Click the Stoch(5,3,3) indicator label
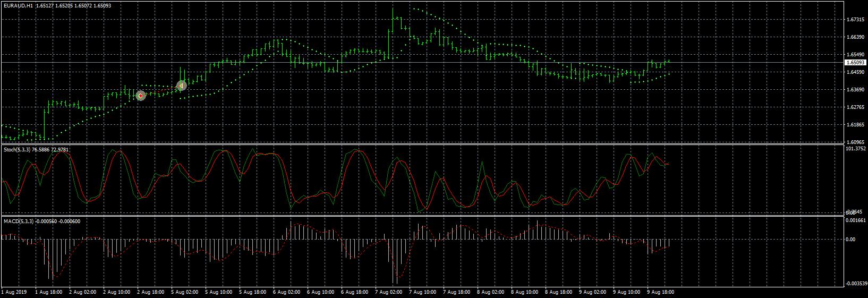Image resolution: width=868 pixels, height=298 pixels. tap(16, 150)
